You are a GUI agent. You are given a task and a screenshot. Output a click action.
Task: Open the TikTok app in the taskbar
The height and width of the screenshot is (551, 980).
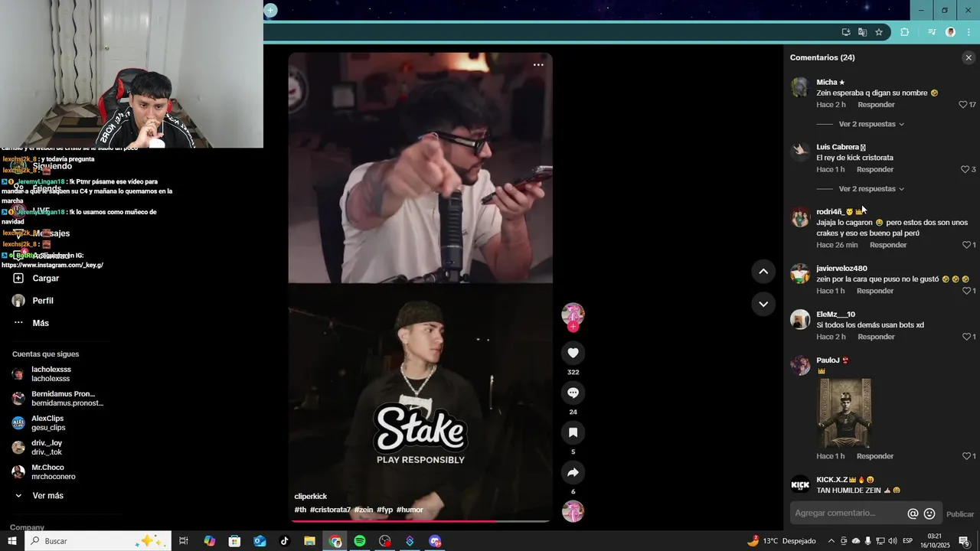[x=284, y=541]
